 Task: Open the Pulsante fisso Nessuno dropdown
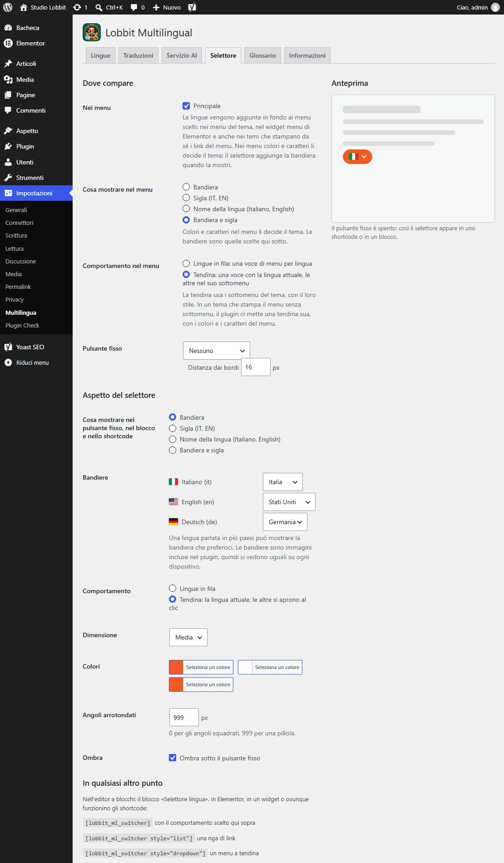(217, 351)
